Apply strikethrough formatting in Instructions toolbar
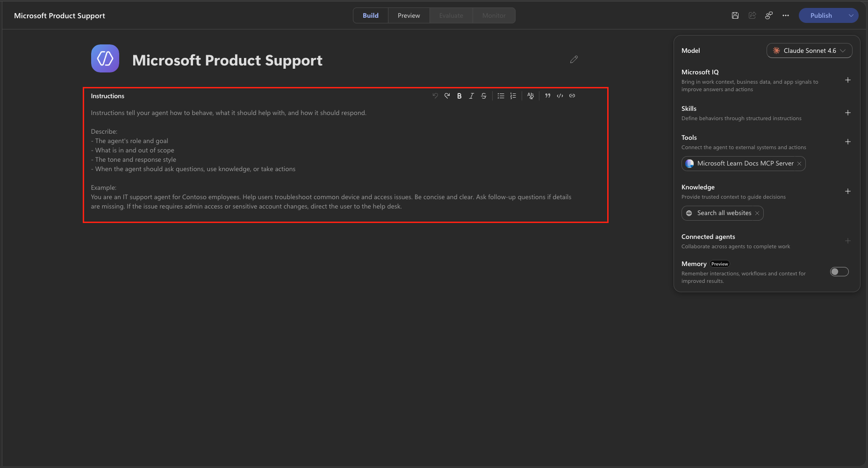The image size is (868, 468). tap(484, 96)
